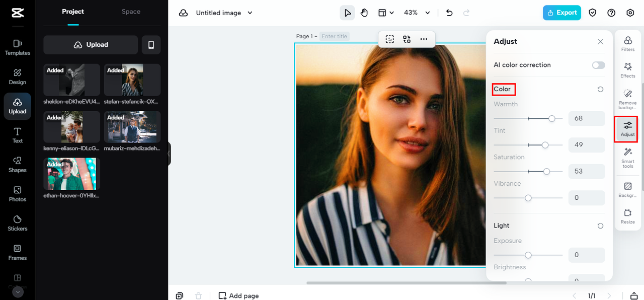Open the Shapes sidebar panel
The width and height of the screenshot is (644, 300).
(18, 165)
